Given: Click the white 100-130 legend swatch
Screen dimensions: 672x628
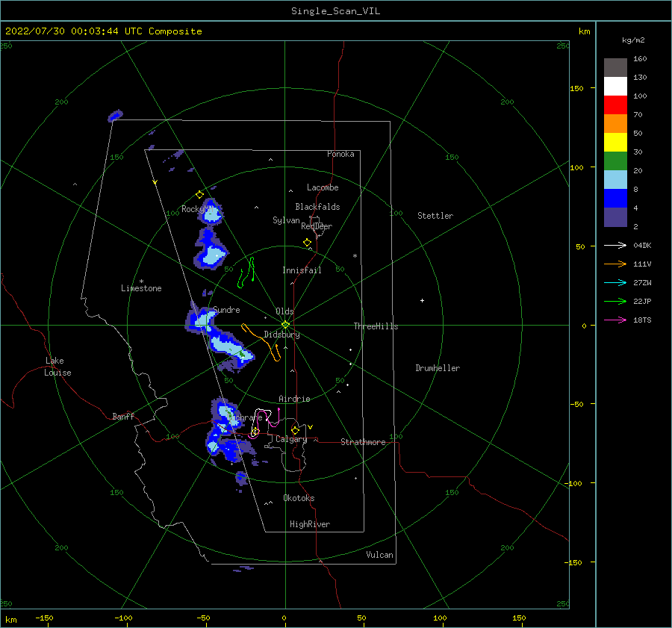Looking at the screenshot, I should point(615,87).
